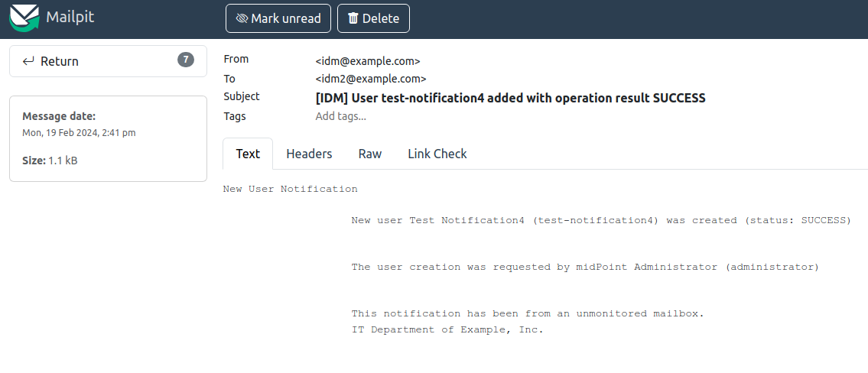Open the Mailpit title link

coord(70,17)
